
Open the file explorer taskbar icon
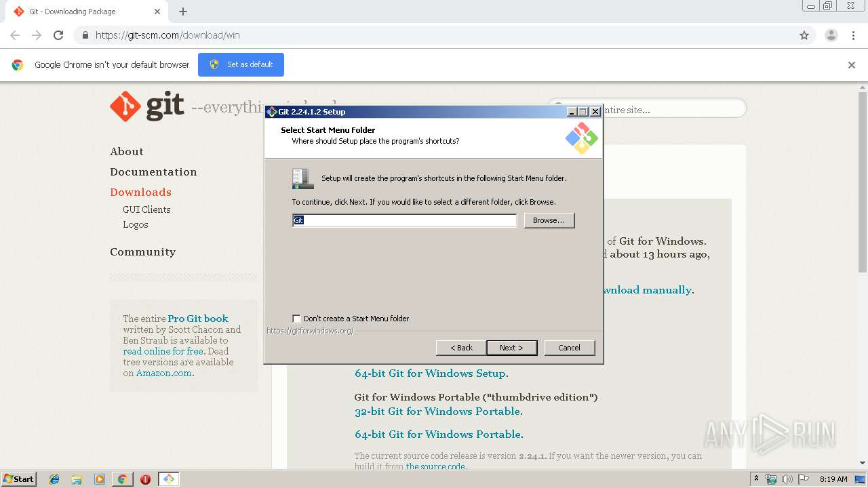77,479
